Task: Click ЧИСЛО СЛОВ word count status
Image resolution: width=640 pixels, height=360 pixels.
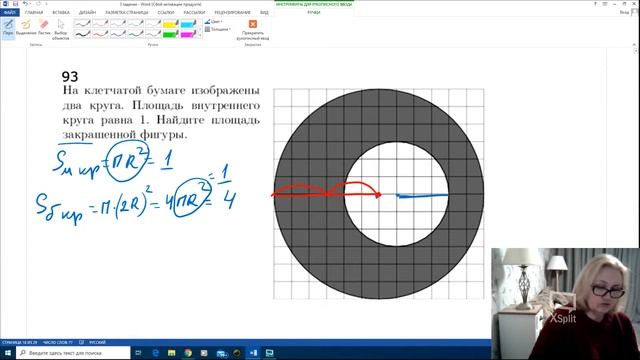Action: point(58,342)
